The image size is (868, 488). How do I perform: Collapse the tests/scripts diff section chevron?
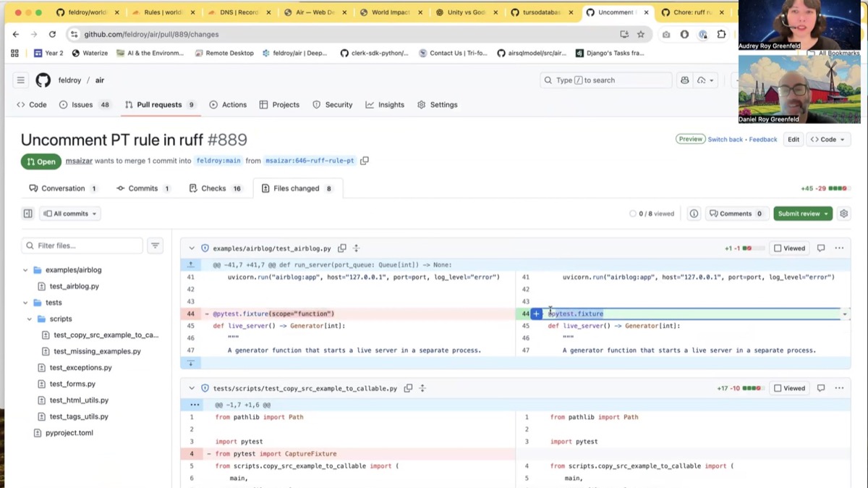point(191,388)
